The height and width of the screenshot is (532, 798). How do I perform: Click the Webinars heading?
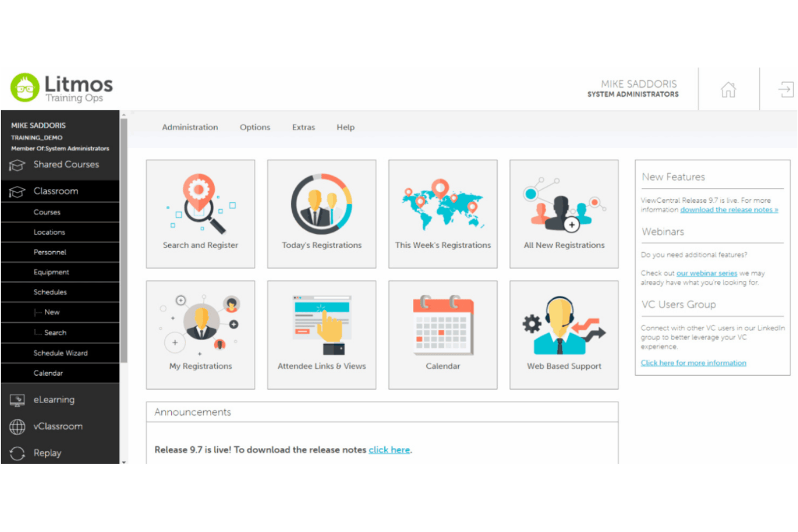click(663, 232)
